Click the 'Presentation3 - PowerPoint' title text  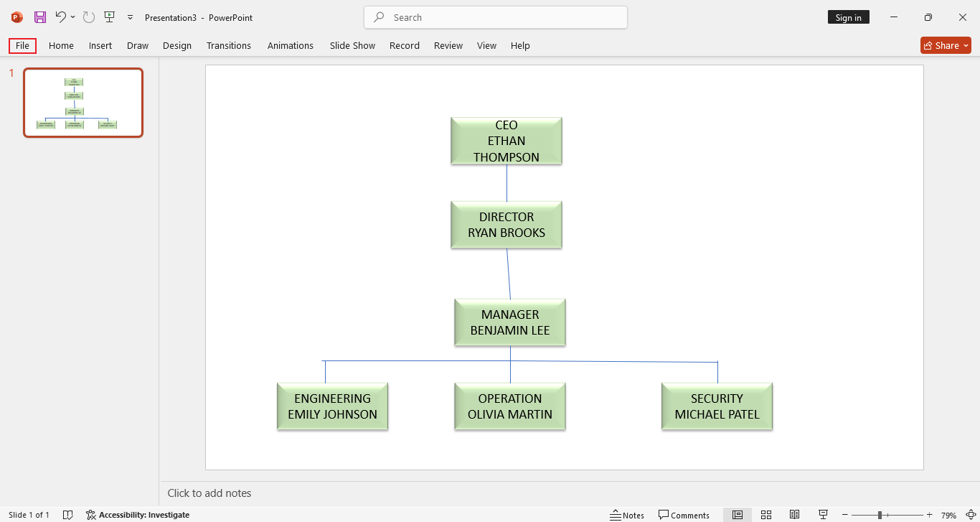pyautogui.click(x=199, y=17)
